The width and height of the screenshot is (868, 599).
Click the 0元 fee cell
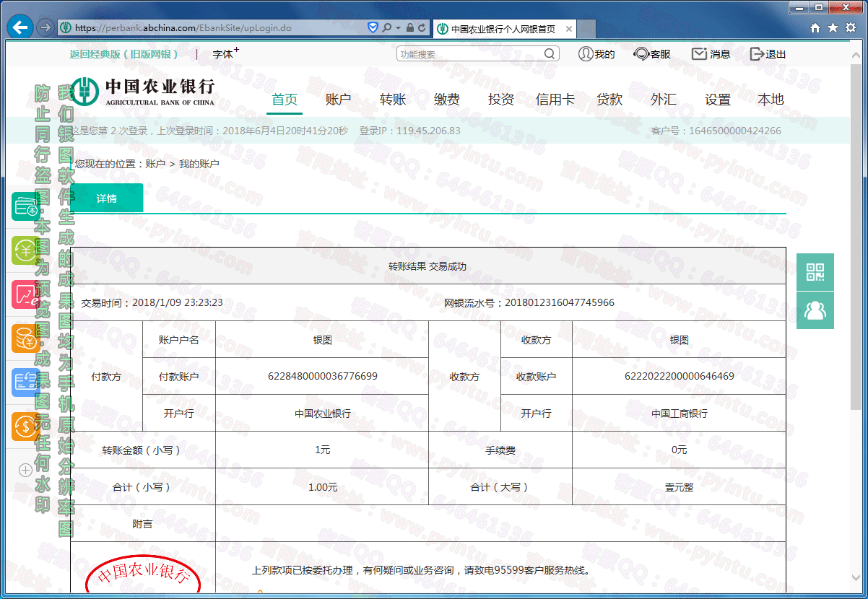680,450
